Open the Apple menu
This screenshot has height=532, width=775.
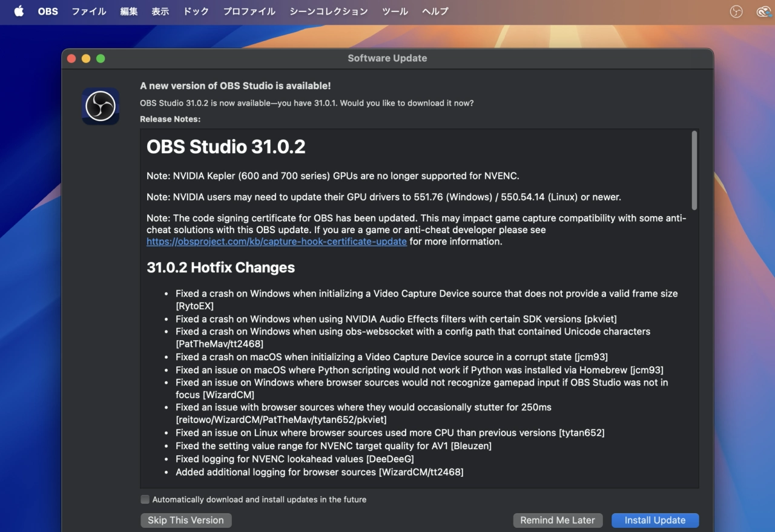coord(19,11)
